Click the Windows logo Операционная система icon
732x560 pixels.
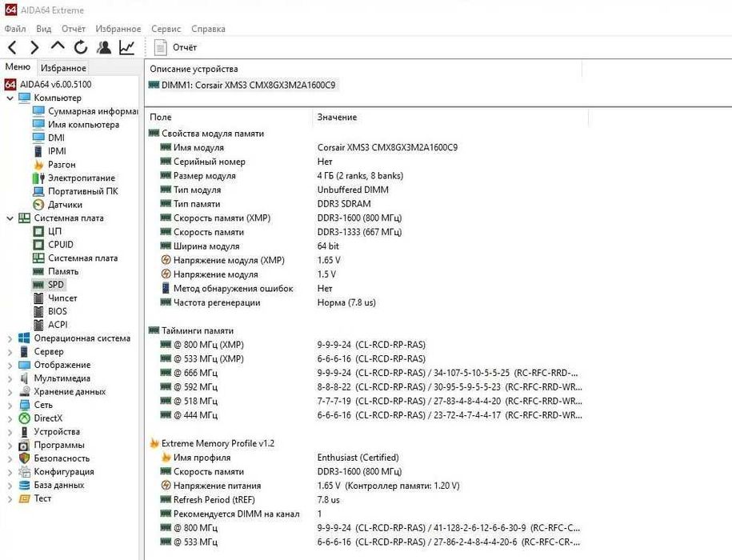[x=24, y=338]
